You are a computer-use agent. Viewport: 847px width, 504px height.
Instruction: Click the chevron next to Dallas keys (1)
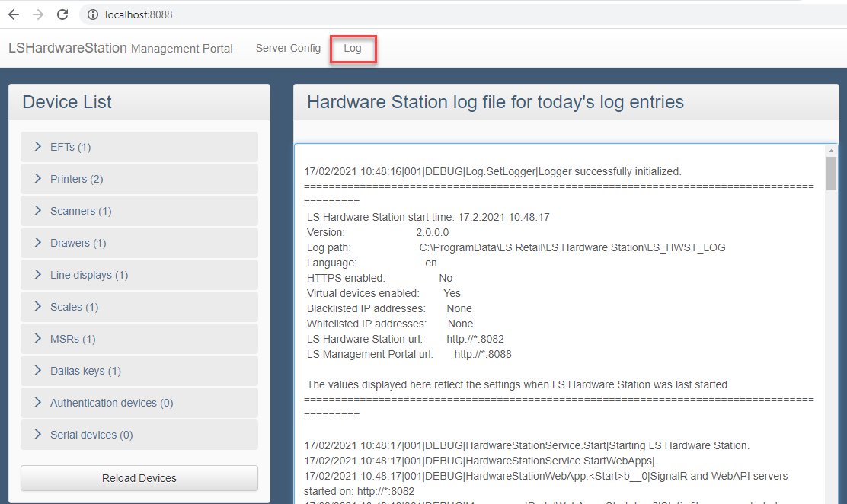click(x=38, y=371)
